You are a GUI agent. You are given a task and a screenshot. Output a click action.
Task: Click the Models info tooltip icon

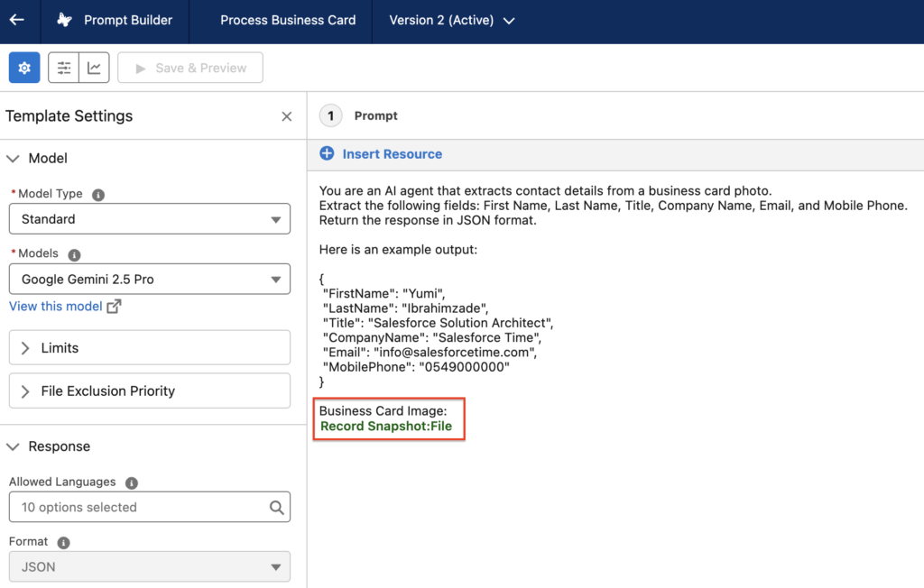tap(75, 254)
